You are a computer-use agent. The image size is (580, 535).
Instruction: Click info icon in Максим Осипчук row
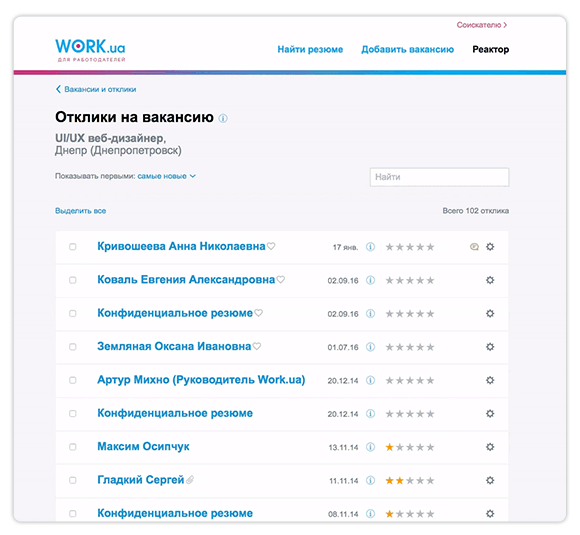coord(370,447)
